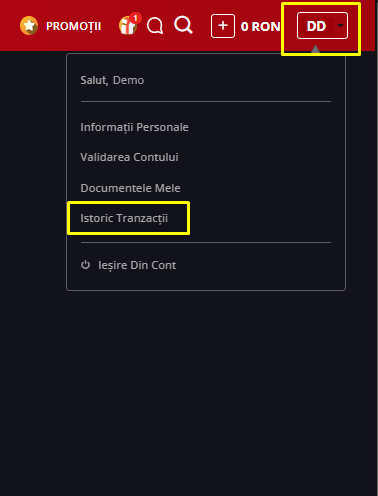Click the red notification badge on gift
Screen dimensions: 378x496
tap(135, 18)
